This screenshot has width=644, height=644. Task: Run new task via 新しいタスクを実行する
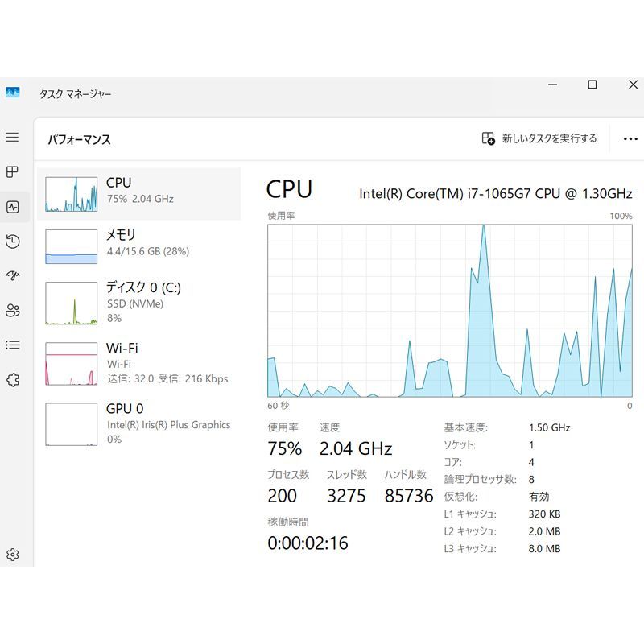[x=539, y=138]
